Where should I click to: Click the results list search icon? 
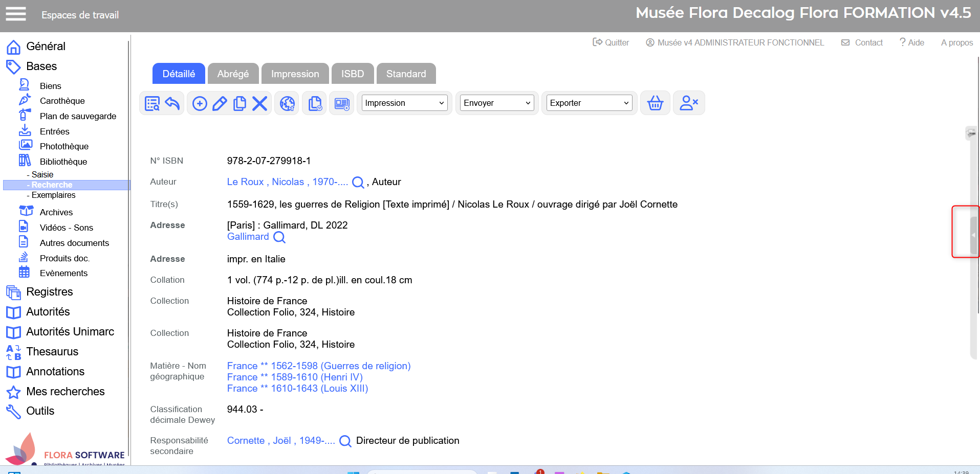click(x=152, y=103)
